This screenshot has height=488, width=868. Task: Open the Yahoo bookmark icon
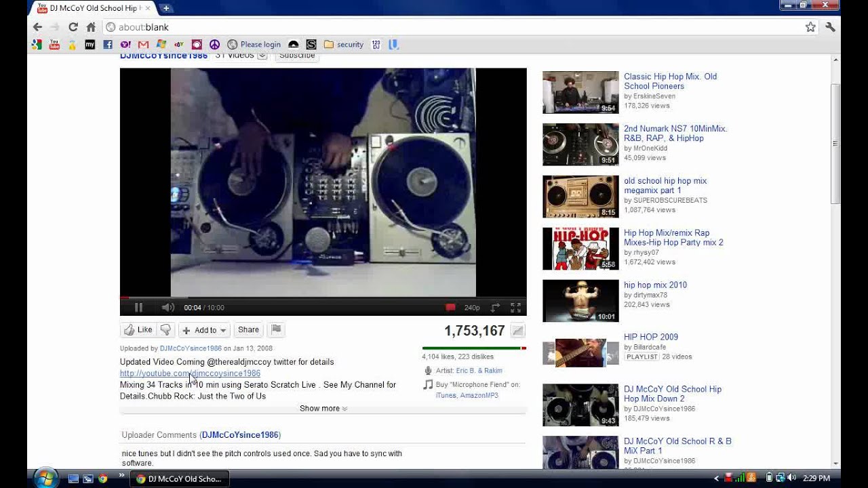point(125,45)
